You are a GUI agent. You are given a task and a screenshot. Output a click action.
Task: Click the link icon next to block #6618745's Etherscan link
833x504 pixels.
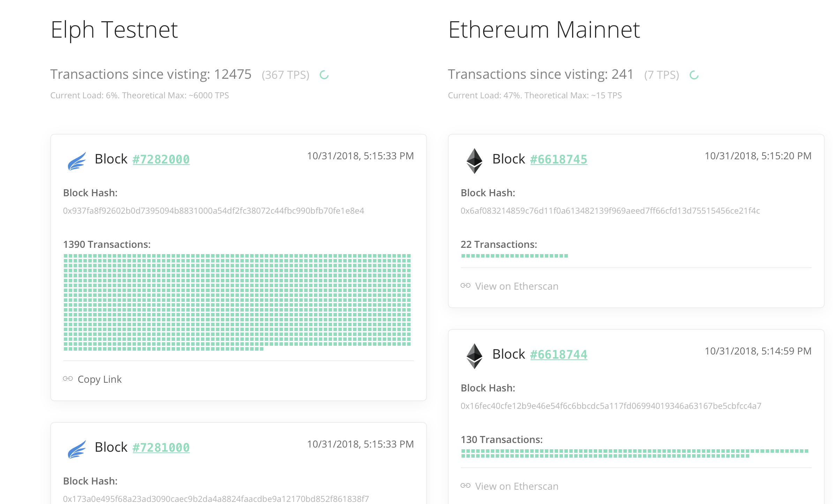point(466,285)
